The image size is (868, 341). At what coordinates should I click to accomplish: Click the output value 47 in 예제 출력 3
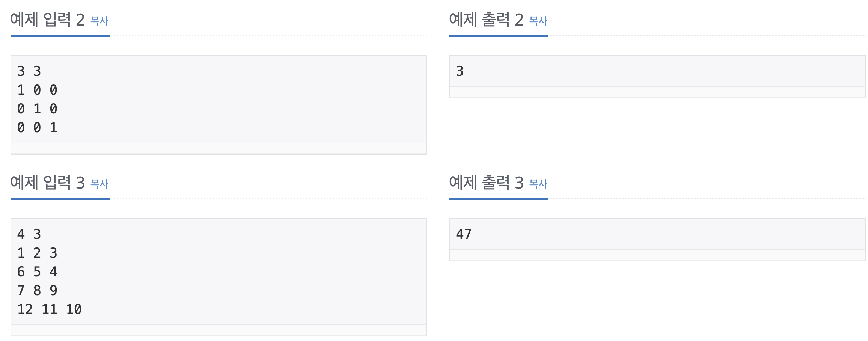pos(463,234)
